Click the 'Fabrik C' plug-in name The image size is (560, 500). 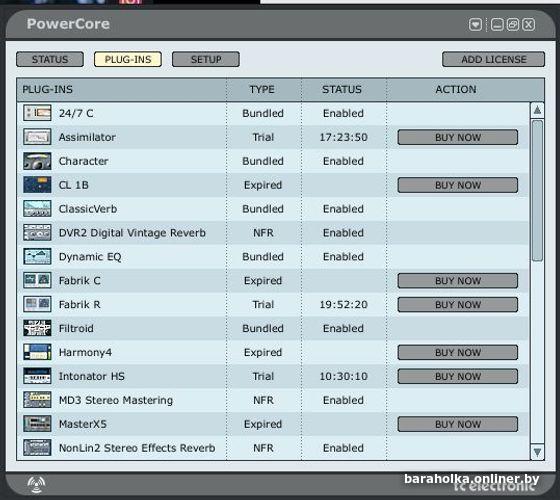pyautogui.click(x=80, y=281)
